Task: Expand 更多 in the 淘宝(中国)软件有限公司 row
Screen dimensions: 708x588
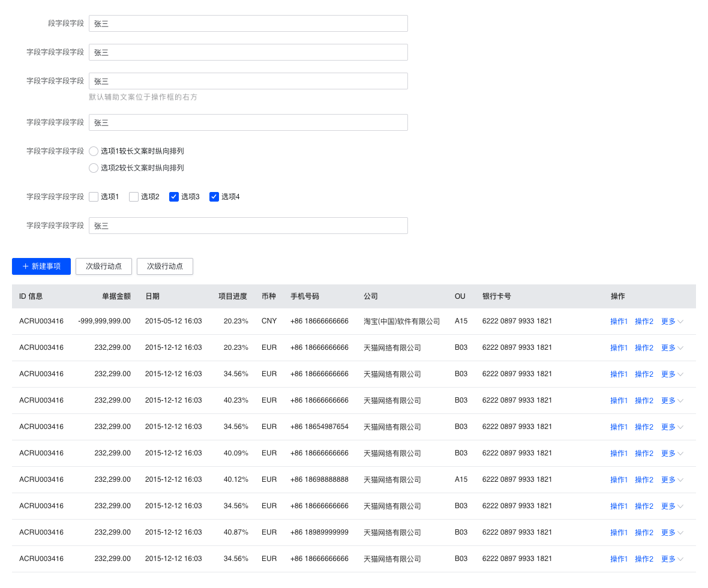Action: [673, 321]
